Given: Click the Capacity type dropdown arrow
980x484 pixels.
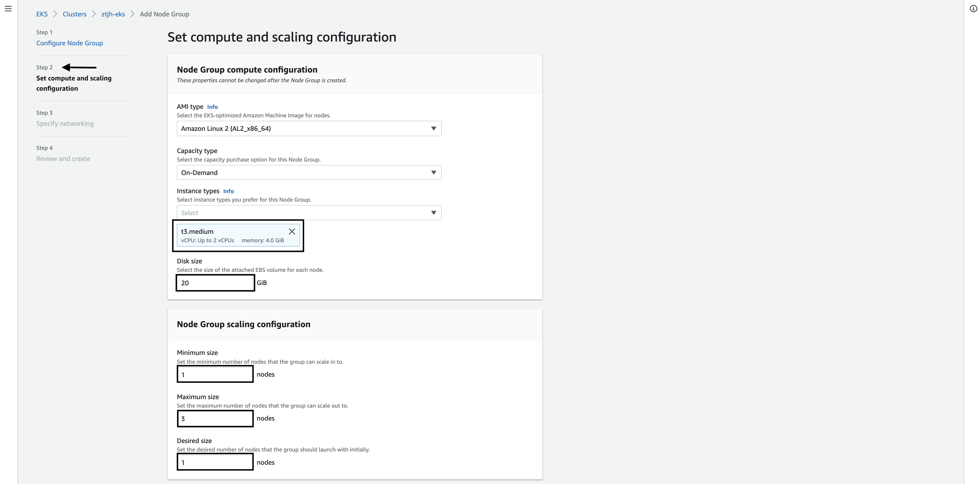Looking at the screenshot, I should pyautogui.click(x=433, y=173).
